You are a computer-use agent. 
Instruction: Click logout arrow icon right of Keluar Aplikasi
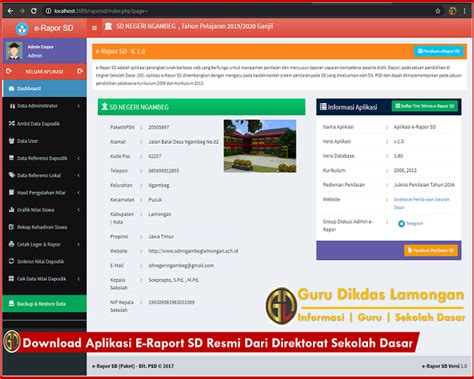[x=80, y=71]
